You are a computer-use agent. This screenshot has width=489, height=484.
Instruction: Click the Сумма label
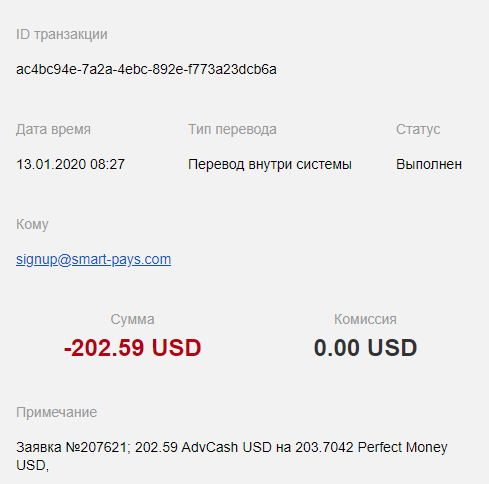click(x=132, y=319)
